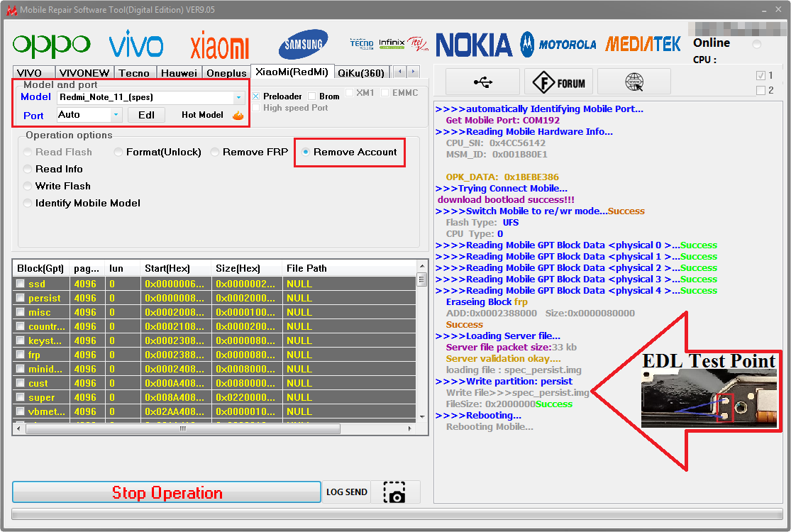Screen dimensions: 791x532
Task: Toggle the checkbox labeled 1
Action: point(760,76)
